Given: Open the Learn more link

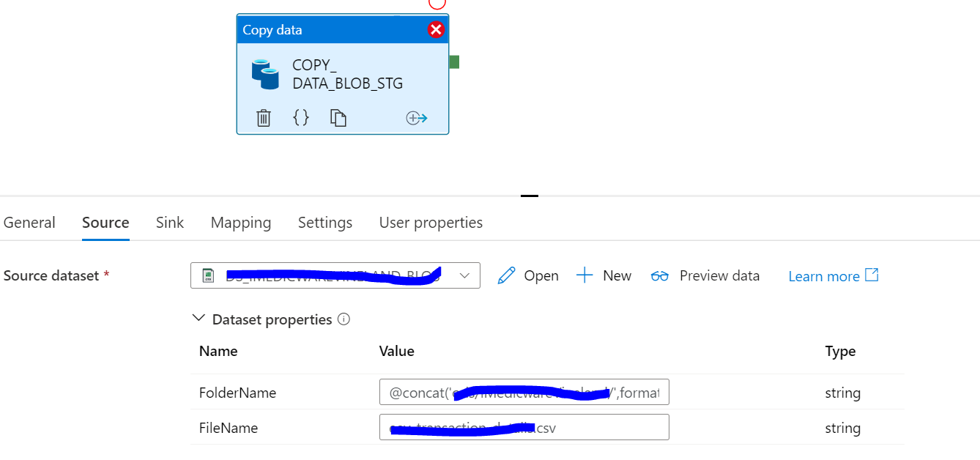Looking at the screenshot, I should tap(824, 276).
